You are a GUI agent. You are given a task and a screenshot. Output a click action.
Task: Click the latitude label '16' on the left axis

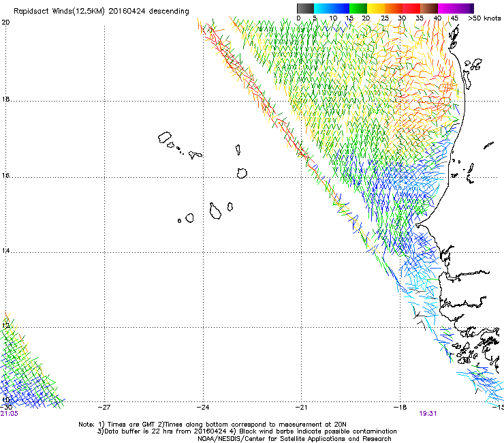coord(5,176)
